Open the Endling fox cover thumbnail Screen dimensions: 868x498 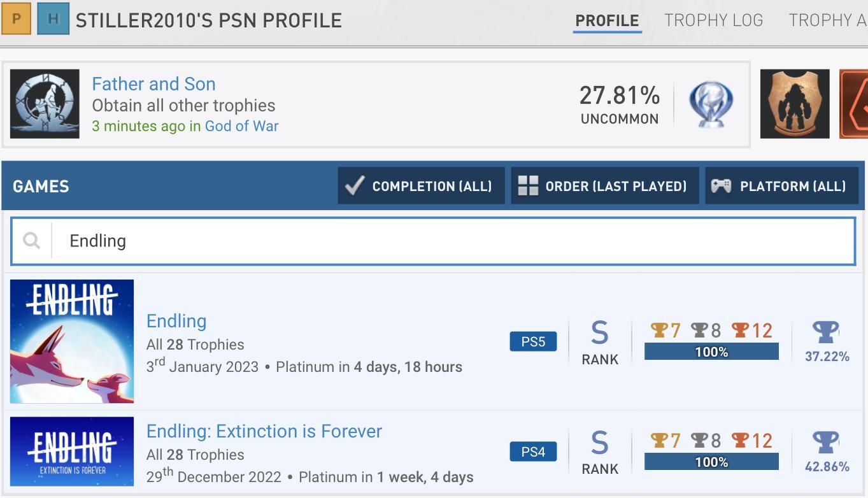pyautogui.click(x=72, y=341)
